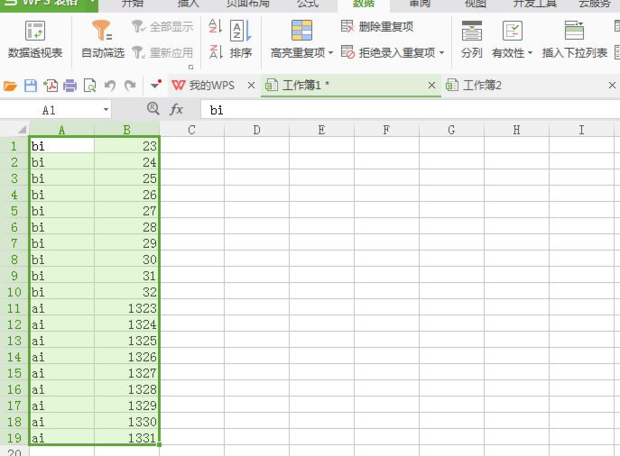
Task: Expand the 高亮重复项 dropdown arrow
Action: (331, 53)
